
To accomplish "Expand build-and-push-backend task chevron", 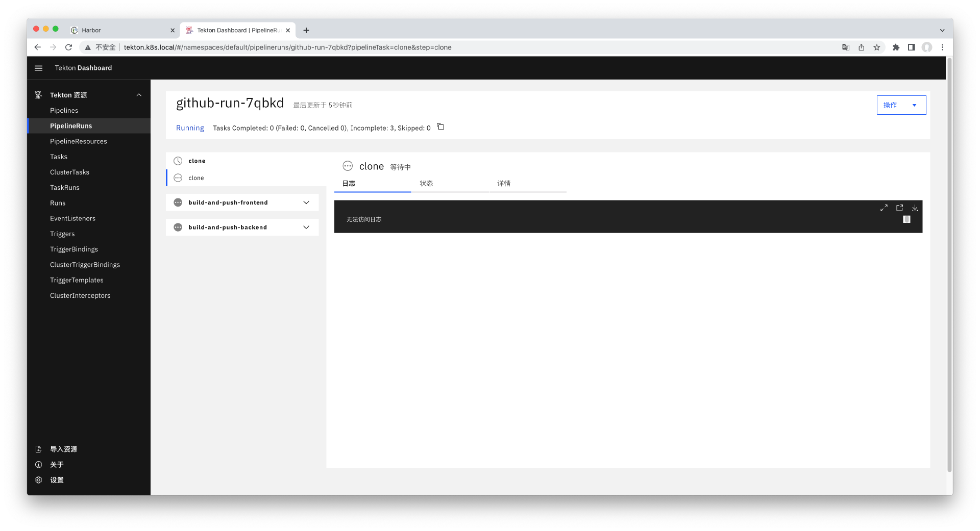I will click(x=306, y=227).
